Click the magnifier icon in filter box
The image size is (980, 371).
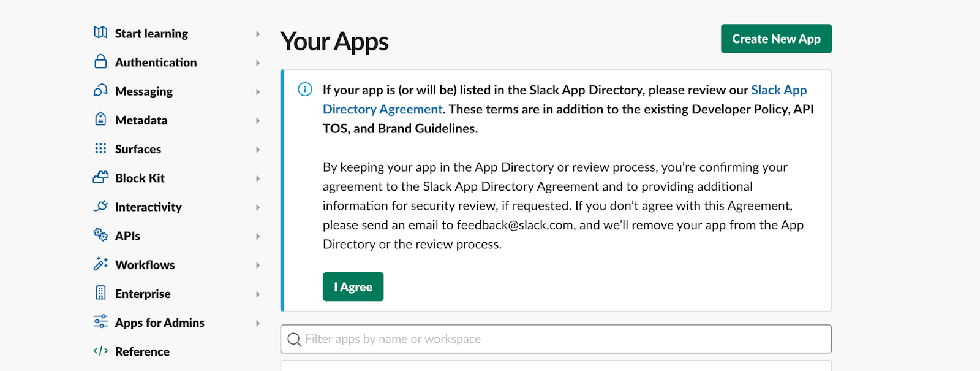pyautogui.click(x=295, y=340)
